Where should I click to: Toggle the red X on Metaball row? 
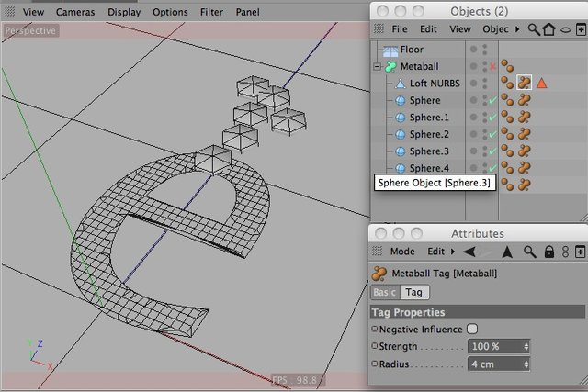point(492,67)
